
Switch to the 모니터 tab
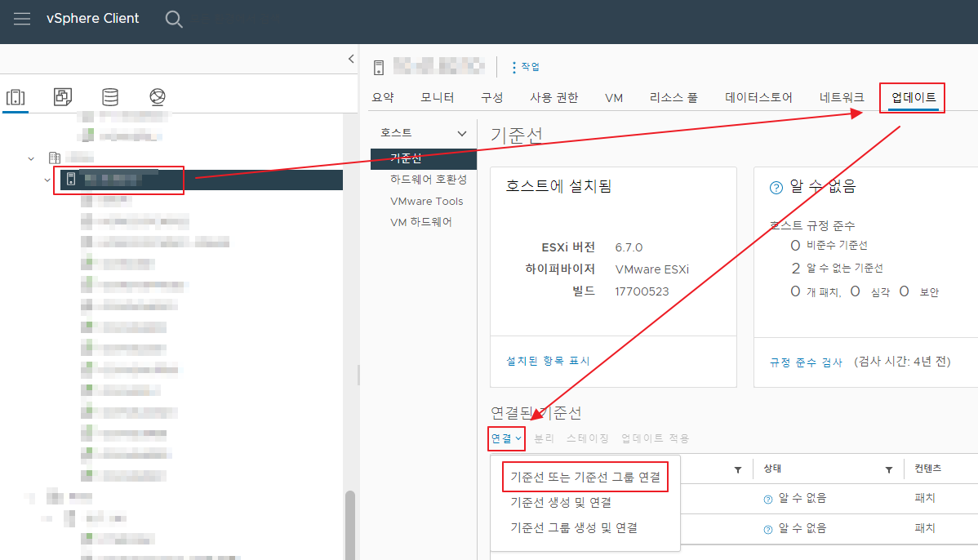click(438, 97)
